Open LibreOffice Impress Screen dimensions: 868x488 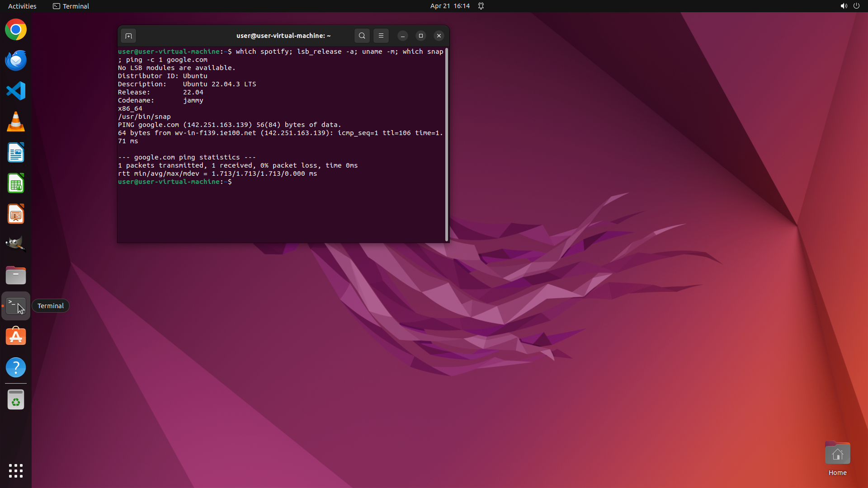pyautogui.click(x=16, y=214)
